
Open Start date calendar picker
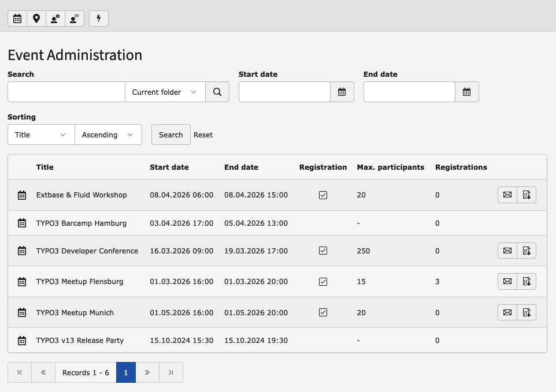[x=342, y=91]
